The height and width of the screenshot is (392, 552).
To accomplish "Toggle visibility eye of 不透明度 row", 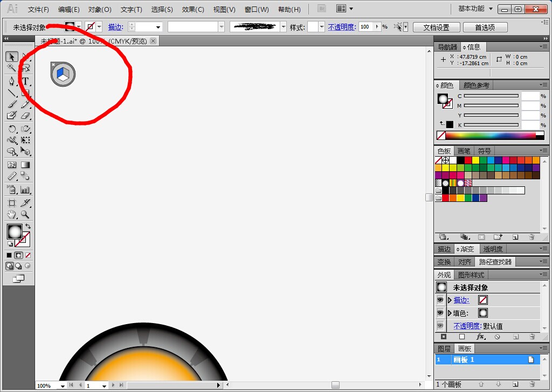I will [x=440, y=326].
